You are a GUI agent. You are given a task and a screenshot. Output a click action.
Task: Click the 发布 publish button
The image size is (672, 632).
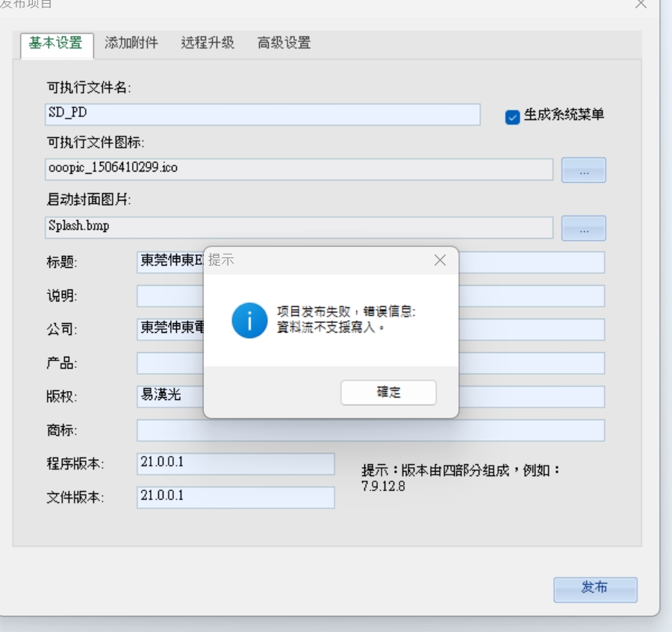click(x=595, y=589)
